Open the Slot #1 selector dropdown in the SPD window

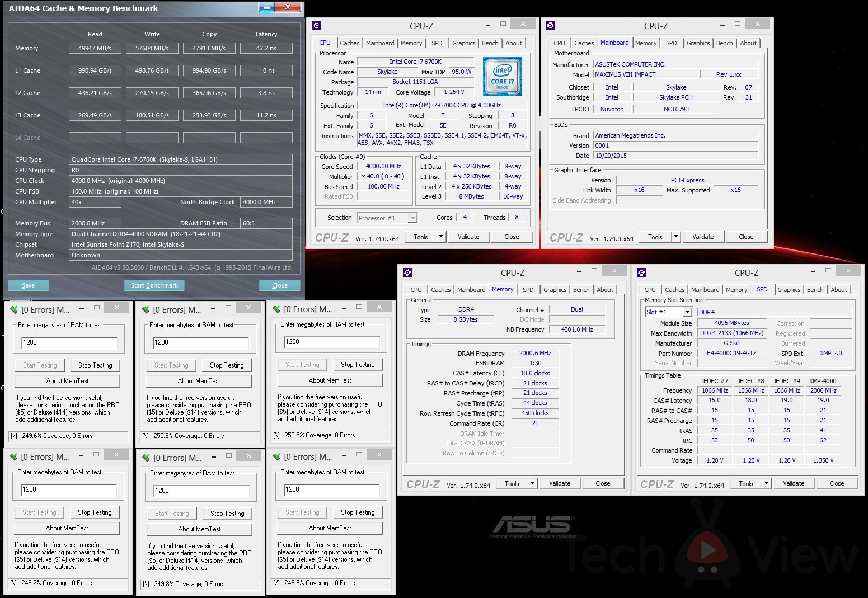(x=687, y=312)
